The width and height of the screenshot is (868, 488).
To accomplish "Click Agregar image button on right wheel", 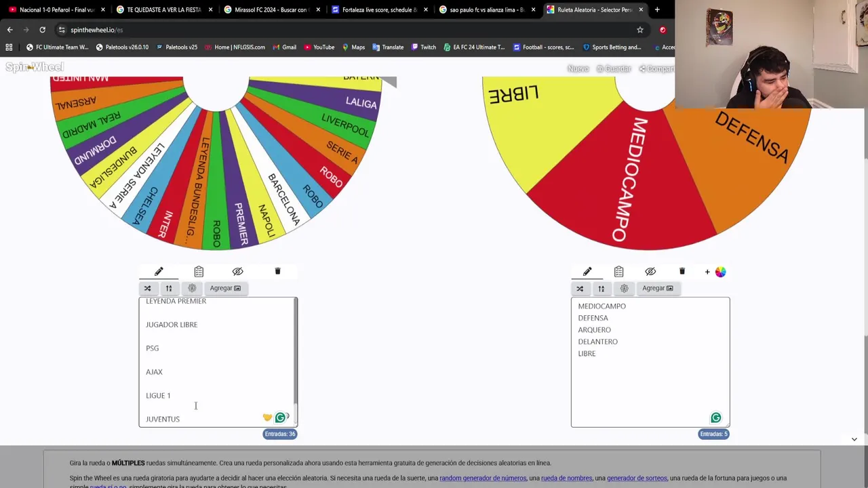I will point(658,288).
